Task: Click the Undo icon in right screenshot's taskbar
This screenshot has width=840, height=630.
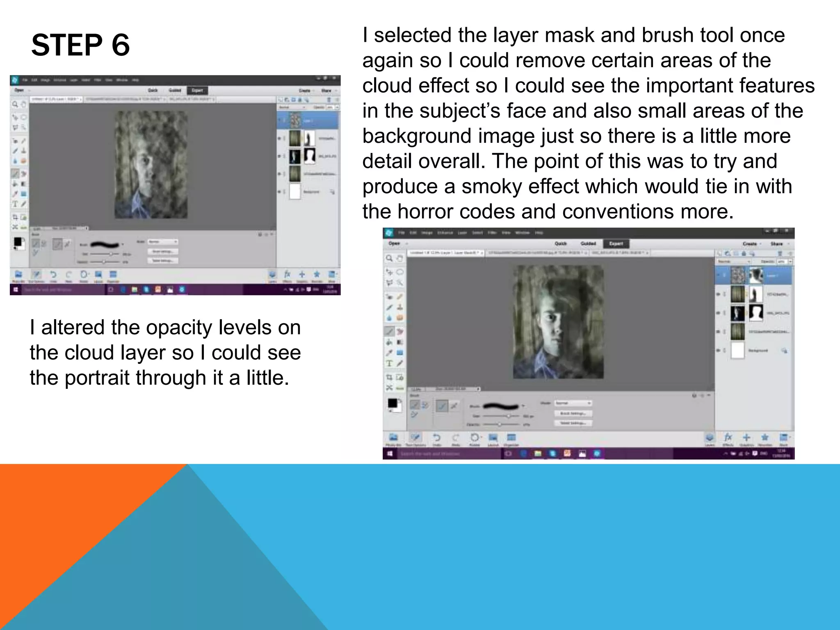Action: 437,438
